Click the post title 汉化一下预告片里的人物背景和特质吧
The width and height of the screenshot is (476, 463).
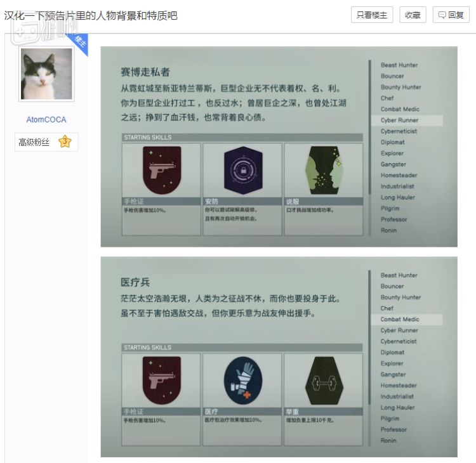tap(91, 15)
